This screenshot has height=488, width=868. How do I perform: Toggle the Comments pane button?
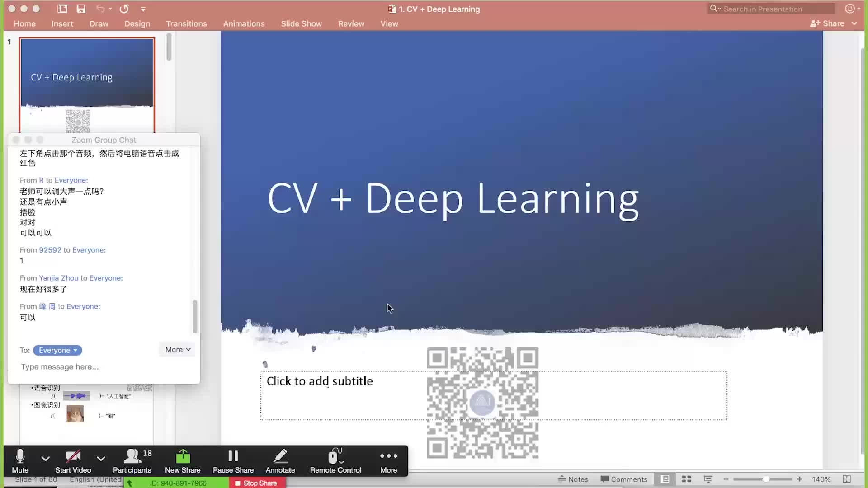(x=624, y=479)
